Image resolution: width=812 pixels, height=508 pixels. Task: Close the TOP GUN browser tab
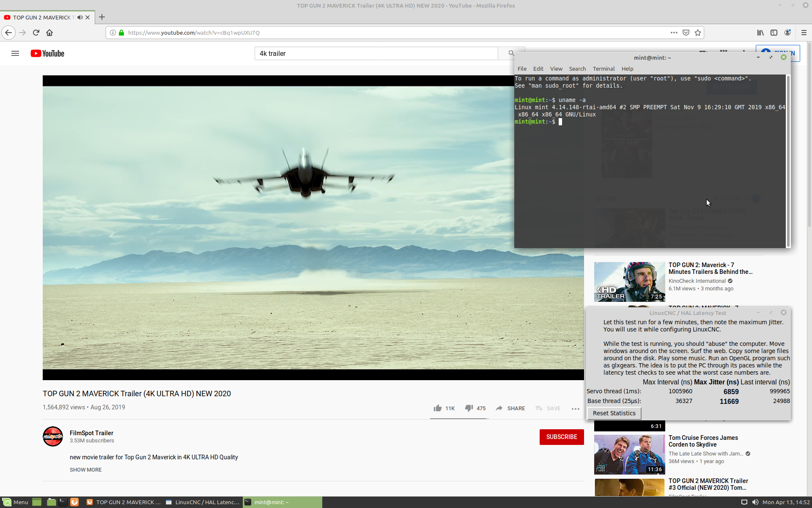pos(88,17)
